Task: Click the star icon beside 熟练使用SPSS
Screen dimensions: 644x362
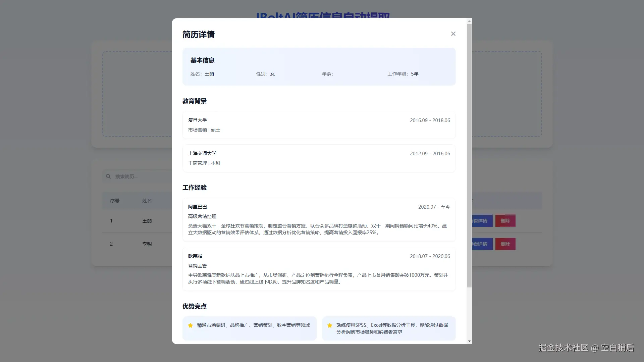Action: tap(330, 325)
